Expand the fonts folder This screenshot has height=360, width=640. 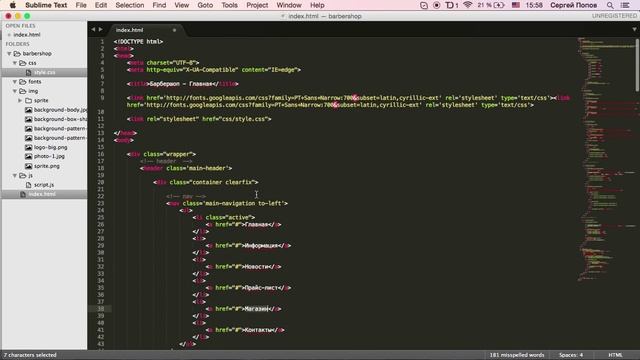click(x=15, y=82)
